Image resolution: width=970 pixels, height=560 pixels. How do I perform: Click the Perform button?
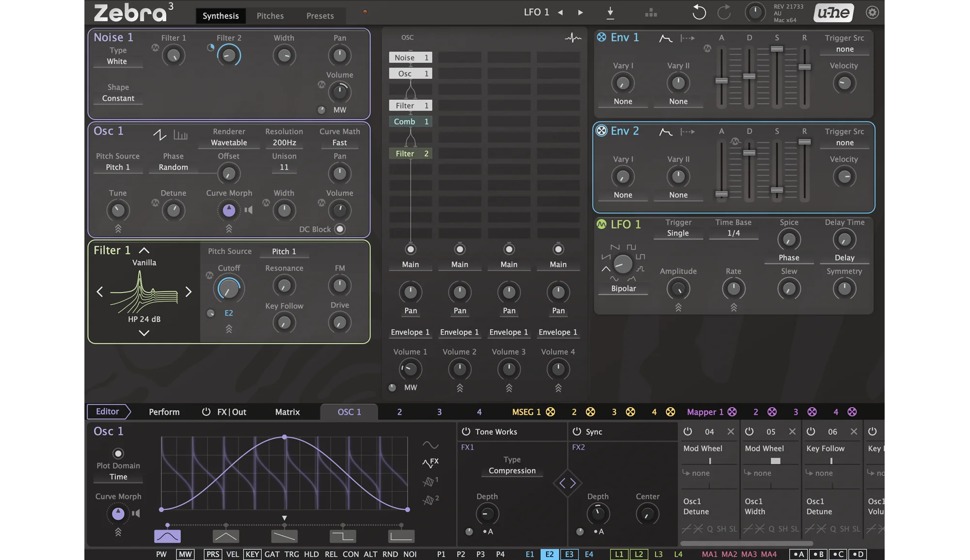point(164,412)
